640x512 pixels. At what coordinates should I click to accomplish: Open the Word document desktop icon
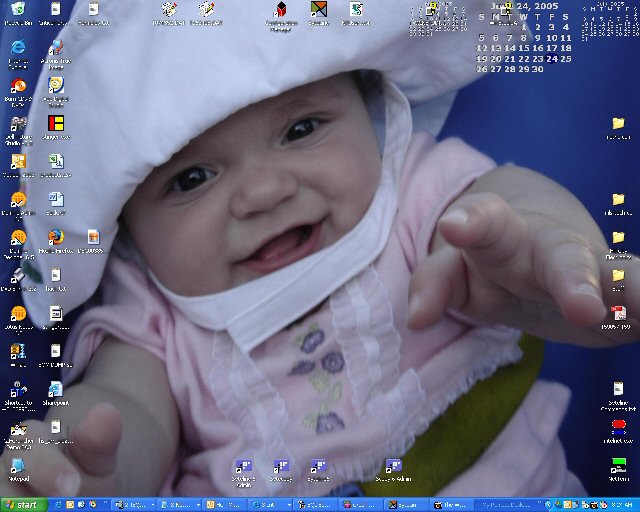click(x=56, y=199)
